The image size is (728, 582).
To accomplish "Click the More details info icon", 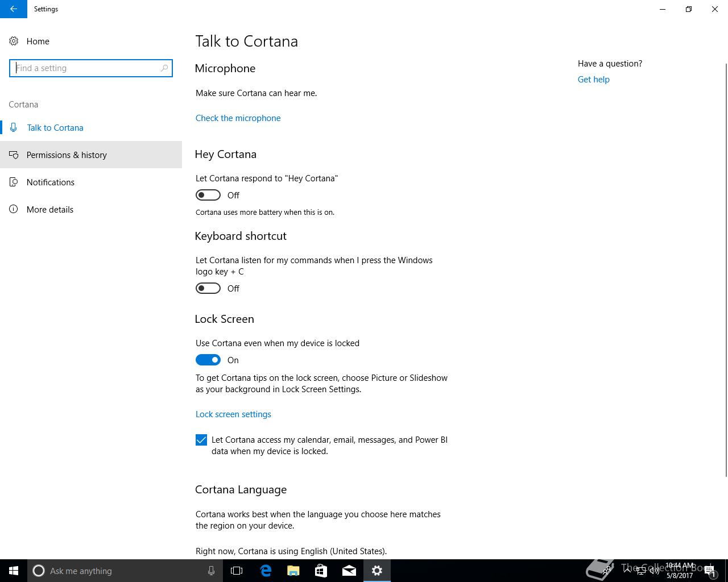I will click(x=14, y=209).
